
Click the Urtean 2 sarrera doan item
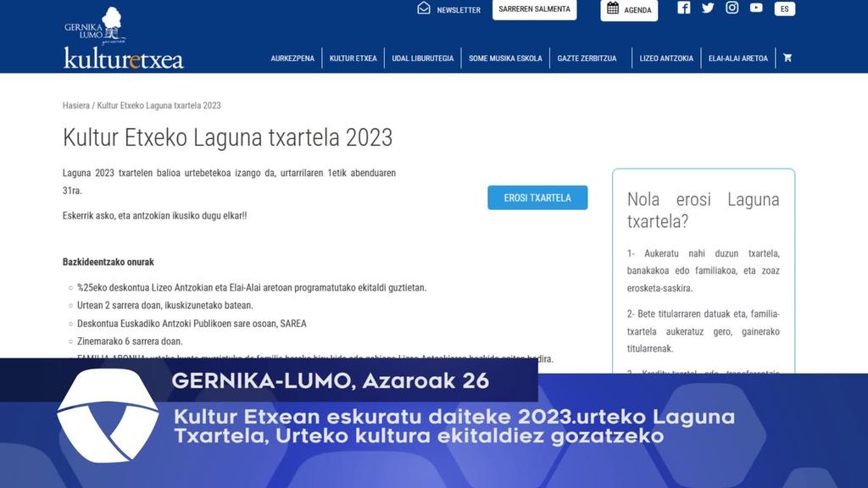tap(165, 305)
